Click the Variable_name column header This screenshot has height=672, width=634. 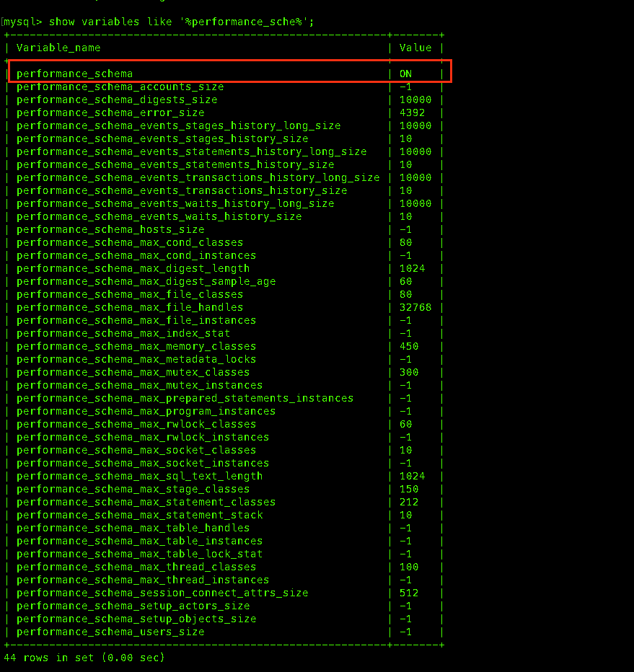point(58,48)
